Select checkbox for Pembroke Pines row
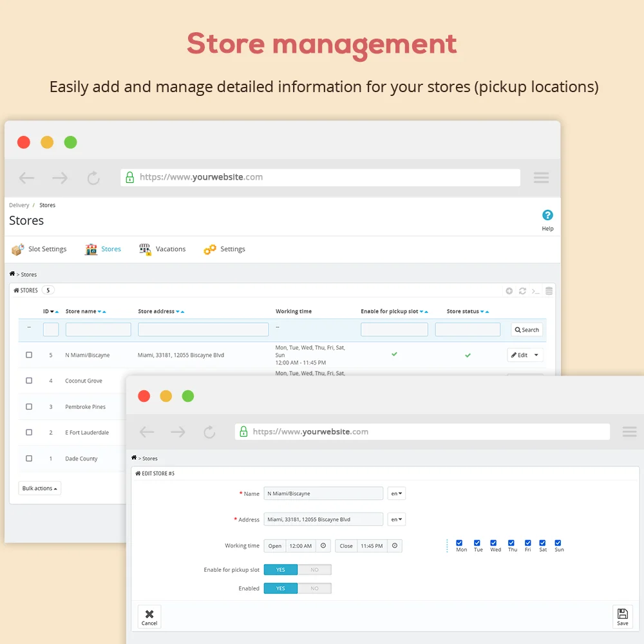Viewport: 644px width, 644px height. point(29,406)
